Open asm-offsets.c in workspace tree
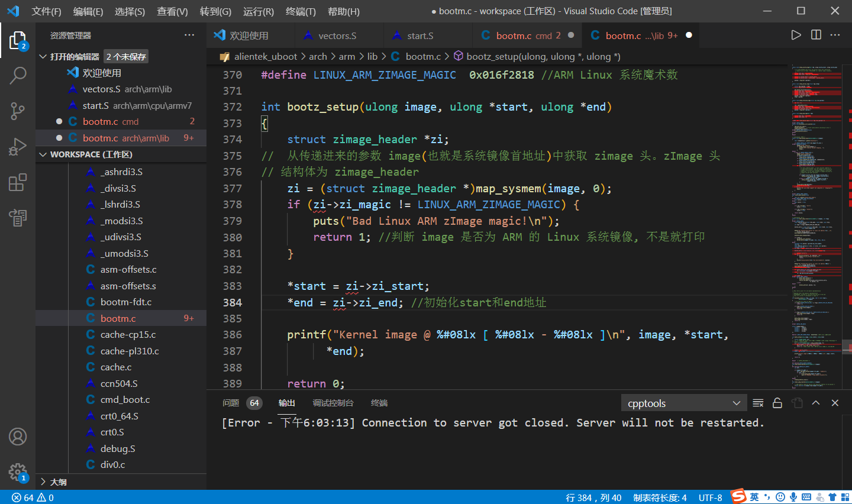 (121, 269)
